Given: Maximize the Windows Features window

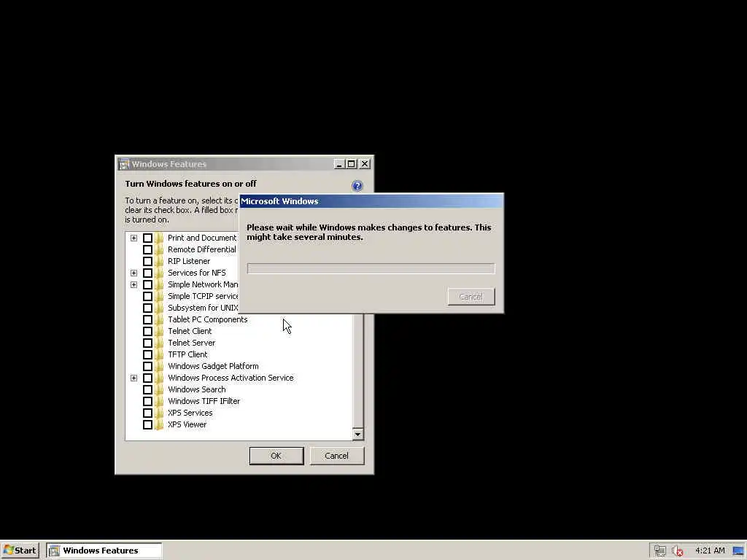Looking at the screenshot, I should pos(352,164).
